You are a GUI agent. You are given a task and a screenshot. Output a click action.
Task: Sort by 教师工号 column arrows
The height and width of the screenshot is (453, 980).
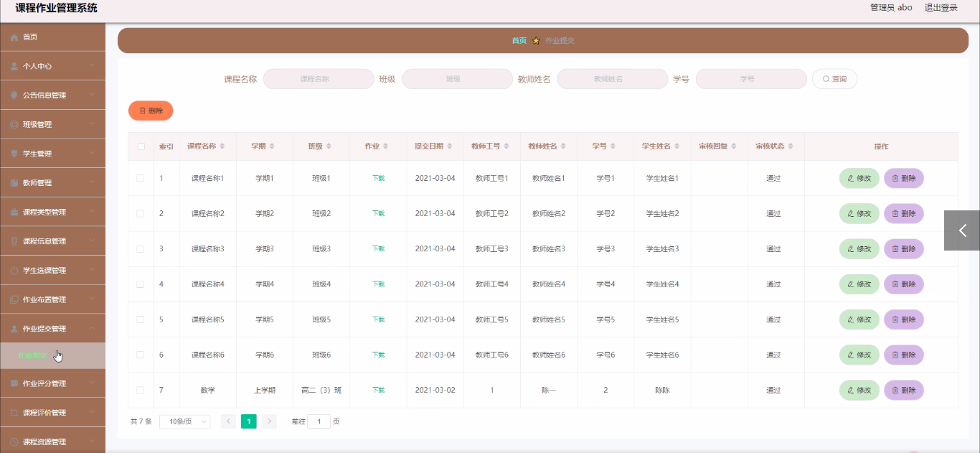507,146
